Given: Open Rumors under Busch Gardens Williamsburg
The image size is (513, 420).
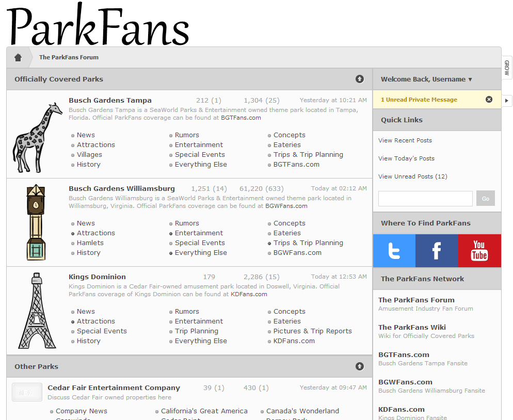Looking at the screenshot, I should 186,223.
